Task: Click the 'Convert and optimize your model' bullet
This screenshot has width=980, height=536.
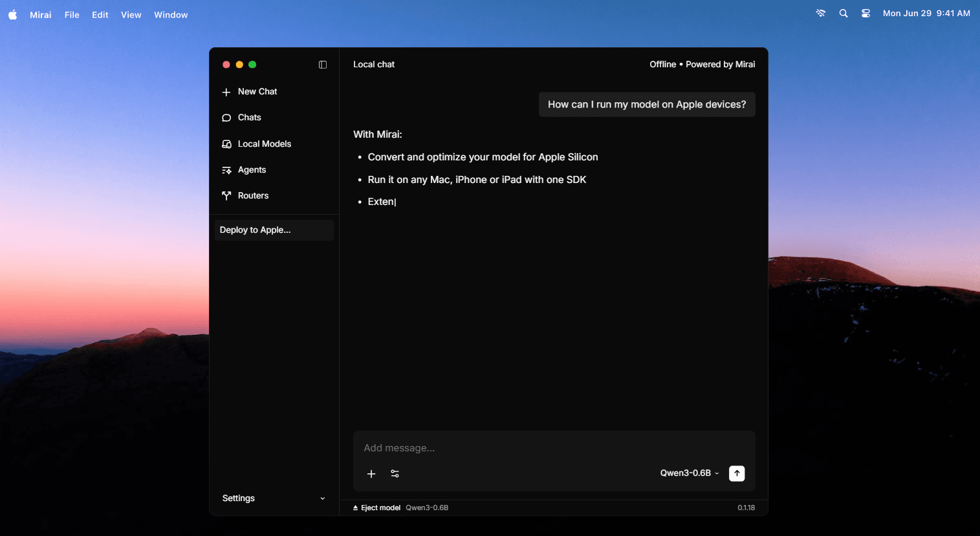Action: point(483,157)
